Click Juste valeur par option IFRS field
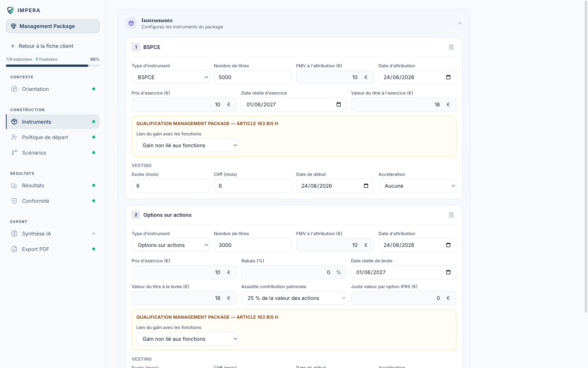The height and width of the screenshot is (368, 588). coord(404,298)
